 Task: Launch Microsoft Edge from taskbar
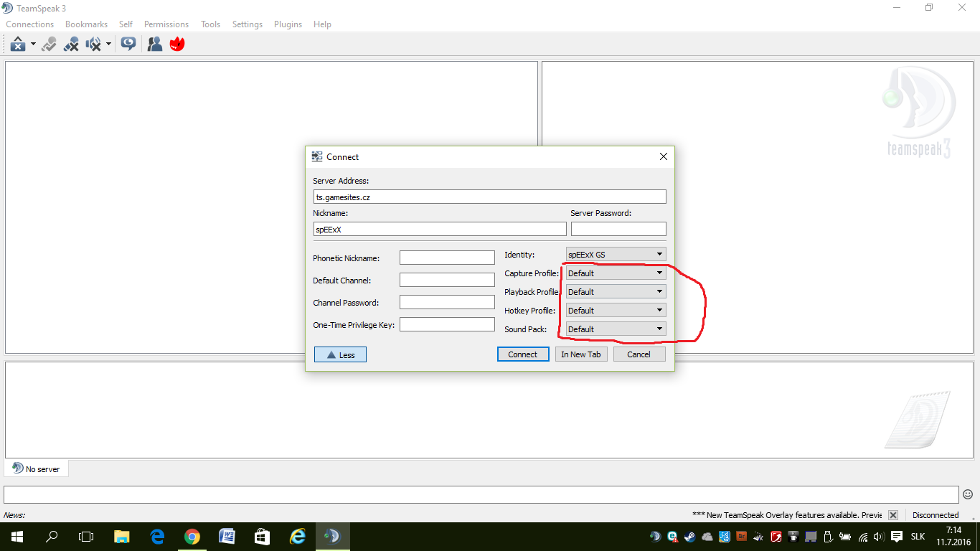[x=157, y=537]
